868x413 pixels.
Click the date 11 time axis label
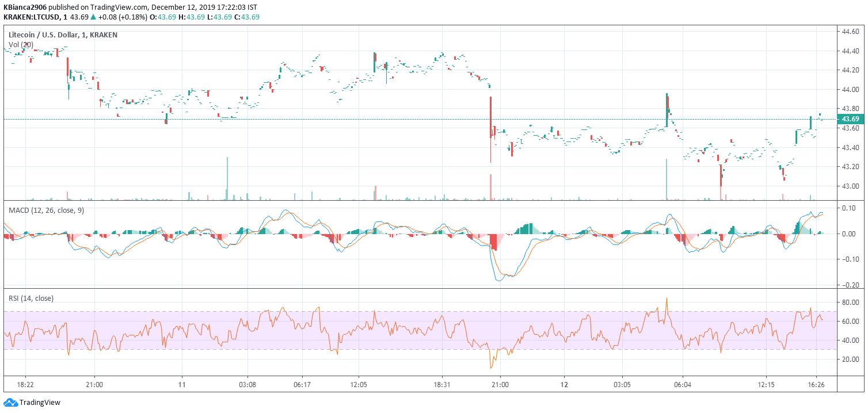(182, 384)
